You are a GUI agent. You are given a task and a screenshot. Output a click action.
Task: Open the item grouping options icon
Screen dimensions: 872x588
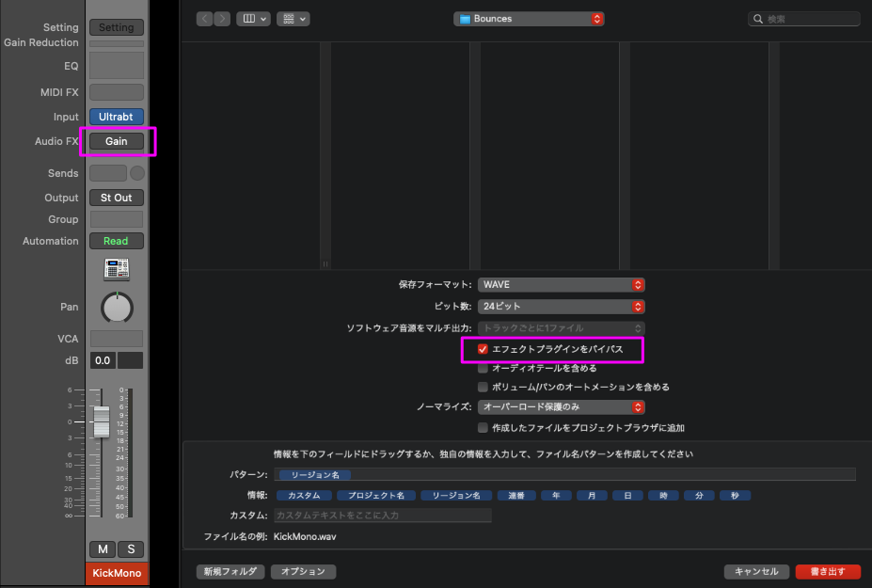294,19
